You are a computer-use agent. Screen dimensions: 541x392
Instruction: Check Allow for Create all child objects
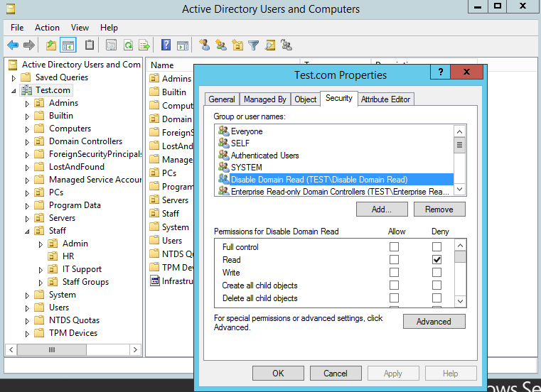tap(394, 285)
